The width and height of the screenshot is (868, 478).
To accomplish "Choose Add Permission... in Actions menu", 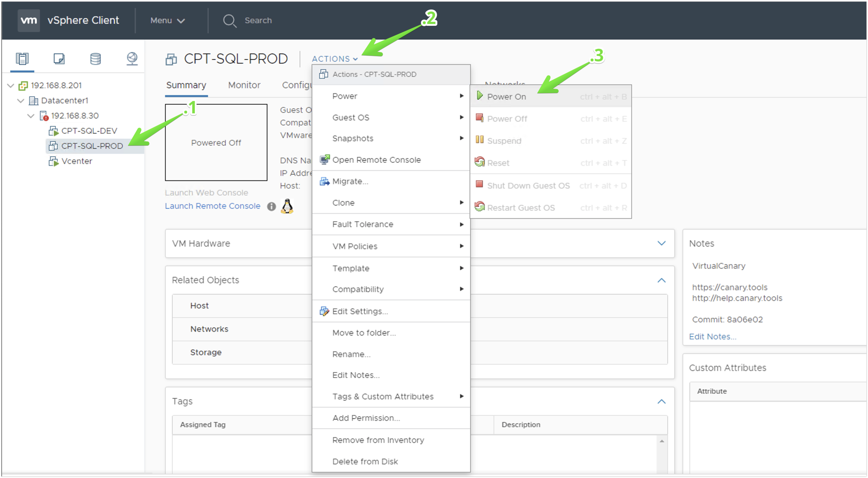I will pyautogui.click(x=391, y=418).
